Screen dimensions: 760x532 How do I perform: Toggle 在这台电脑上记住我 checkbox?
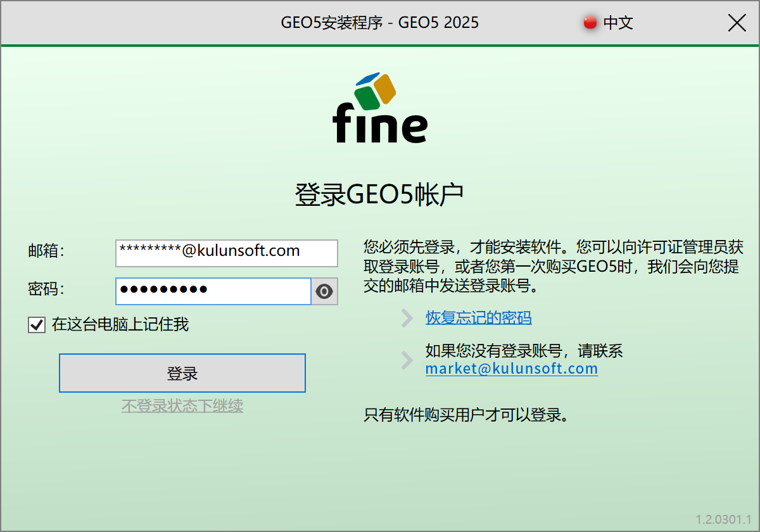tap(37, 325)
